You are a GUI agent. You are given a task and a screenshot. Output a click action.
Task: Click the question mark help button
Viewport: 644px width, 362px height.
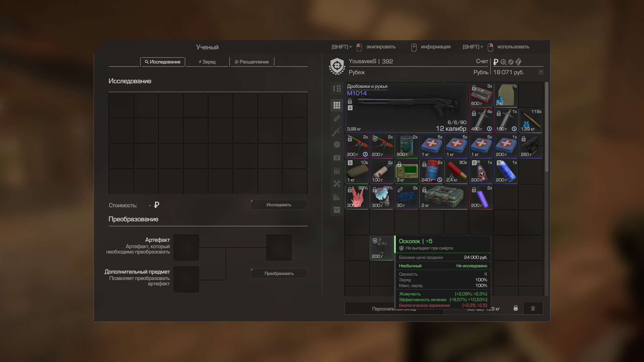tap(541, 72)
